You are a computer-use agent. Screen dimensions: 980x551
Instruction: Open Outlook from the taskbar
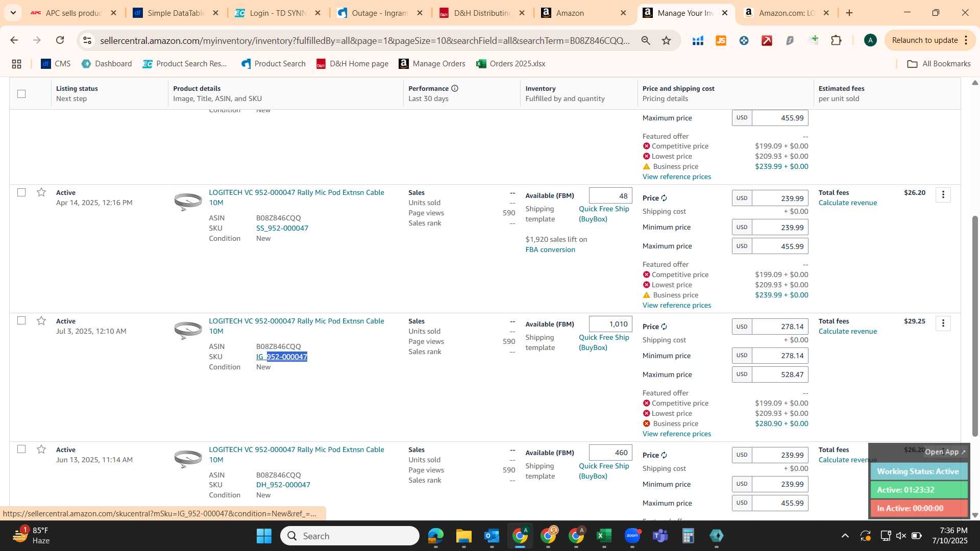point(492,536)
